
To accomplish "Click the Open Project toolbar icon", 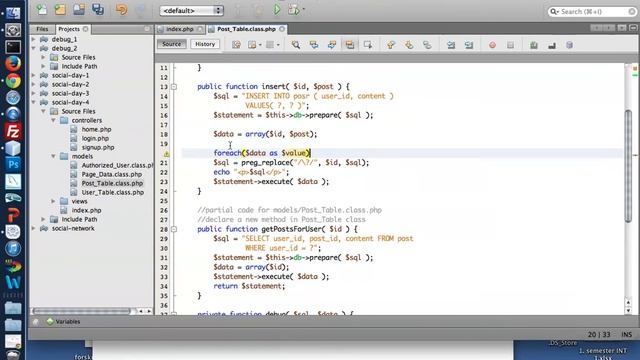I will click(79, 9).
